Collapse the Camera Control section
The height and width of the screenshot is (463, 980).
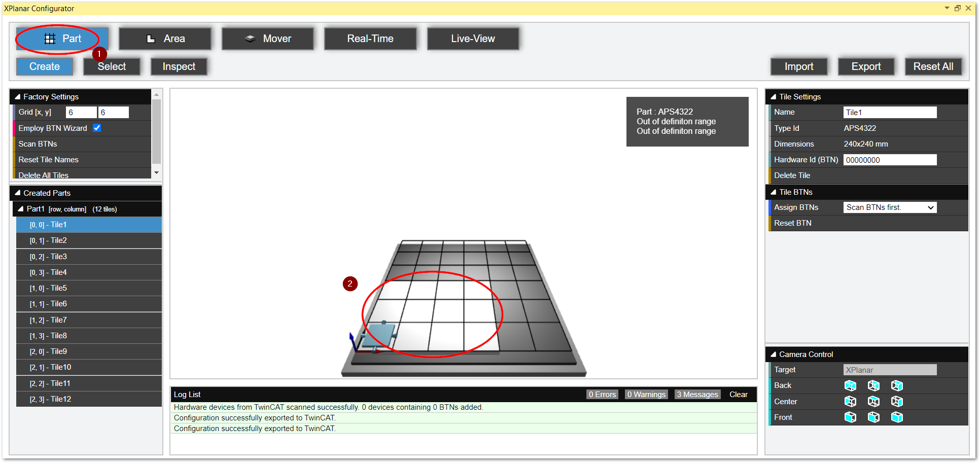[x=774, y=354]
